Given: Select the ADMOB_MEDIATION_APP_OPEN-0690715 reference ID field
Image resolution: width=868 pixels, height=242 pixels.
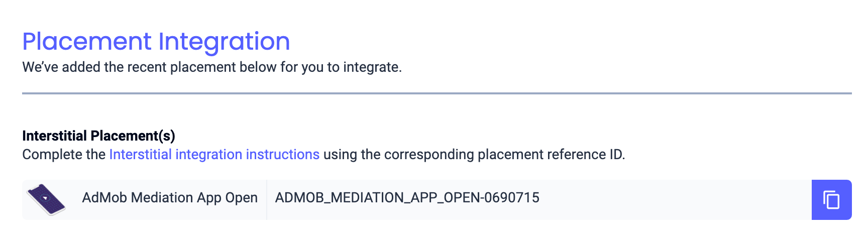Looking at the screenshot, I should pos(407,198).
